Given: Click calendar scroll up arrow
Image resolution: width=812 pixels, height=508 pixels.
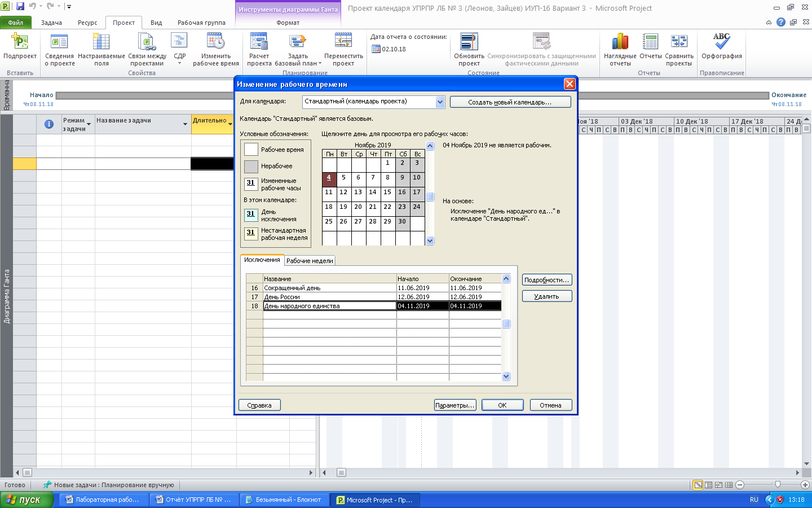Looking at the screenshot, I should coord(430,146).
